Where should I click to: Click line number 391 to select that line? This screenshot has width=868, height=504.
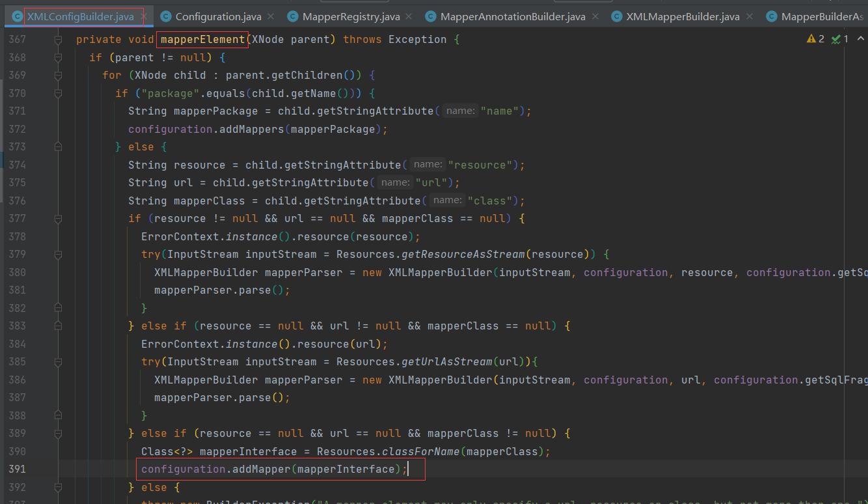click(x=18, y=469)
